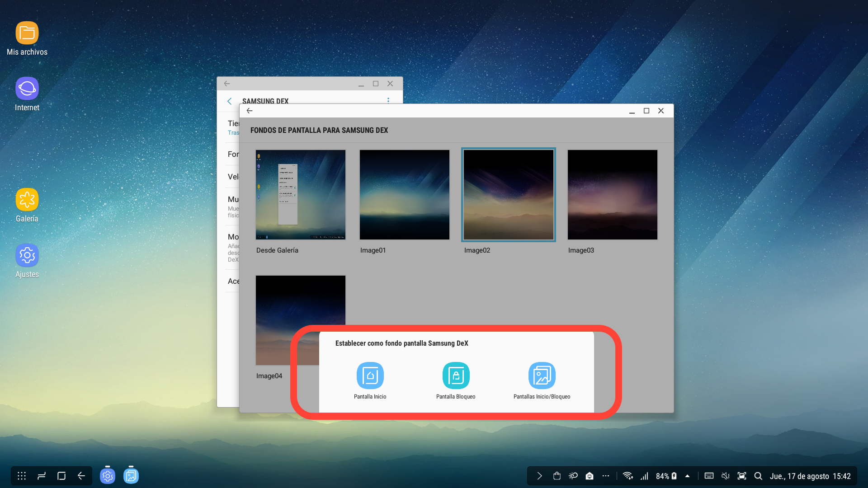
Task: Maximize the Samsung DeX settings window
Action: coord(376,84)
